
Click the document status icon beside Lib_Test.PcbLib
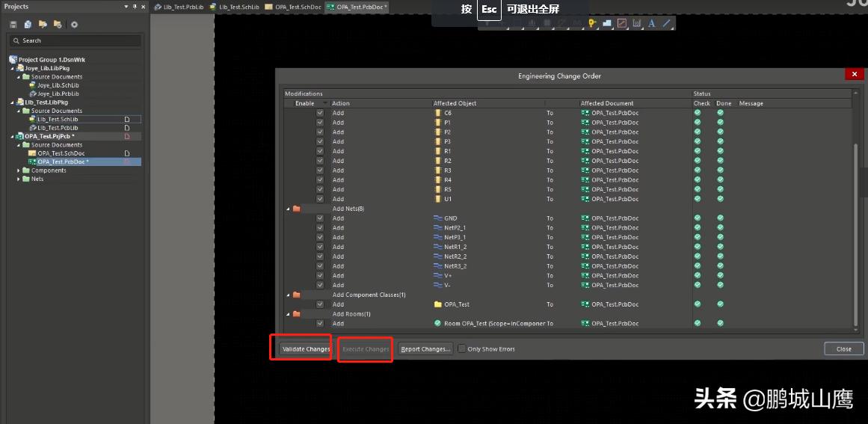coord(126,128)
